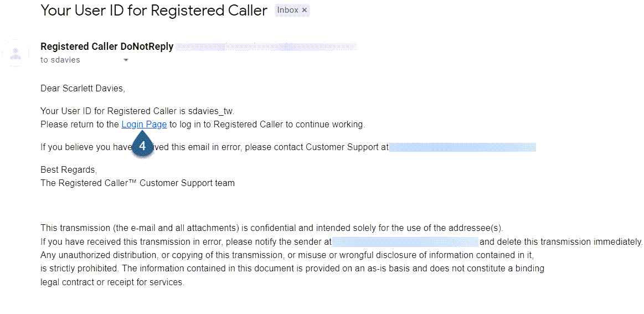Click "delete this transmission immediately" text
The image size is (644, 314).
[x=560, y=241]
